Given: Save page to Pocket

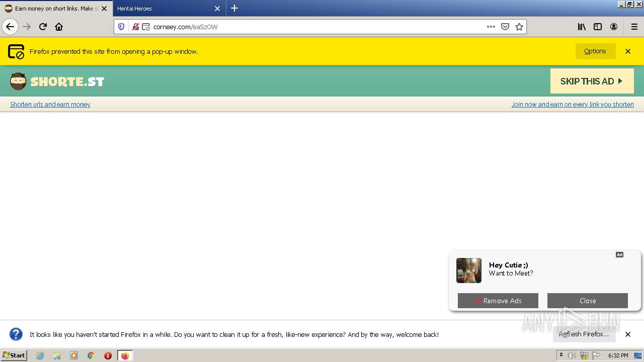Looking at the screenshot, I should tap(505, 27).
